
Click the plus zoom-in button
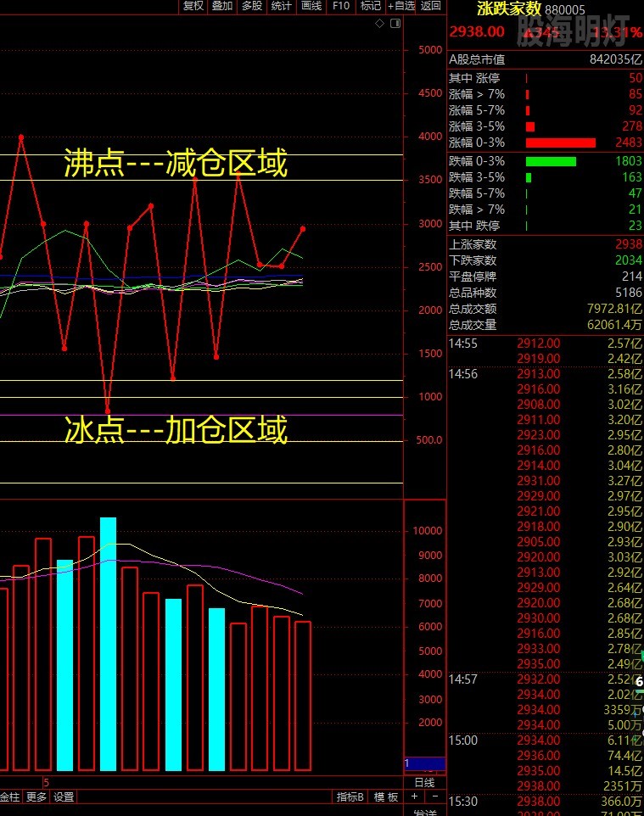pyautogui.click(x=414, y=797)
